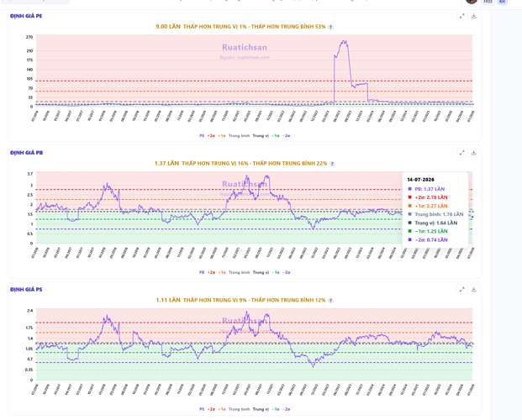
Task: Click the Ruatichsan watermark in PE chart
Action: (245, 47)
